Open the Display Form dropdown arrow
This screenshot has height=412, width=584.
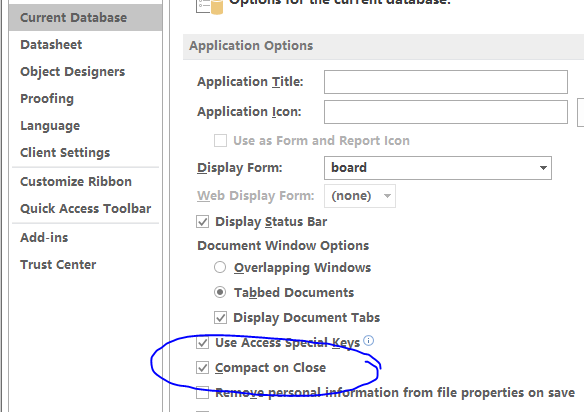click(543, 168)
